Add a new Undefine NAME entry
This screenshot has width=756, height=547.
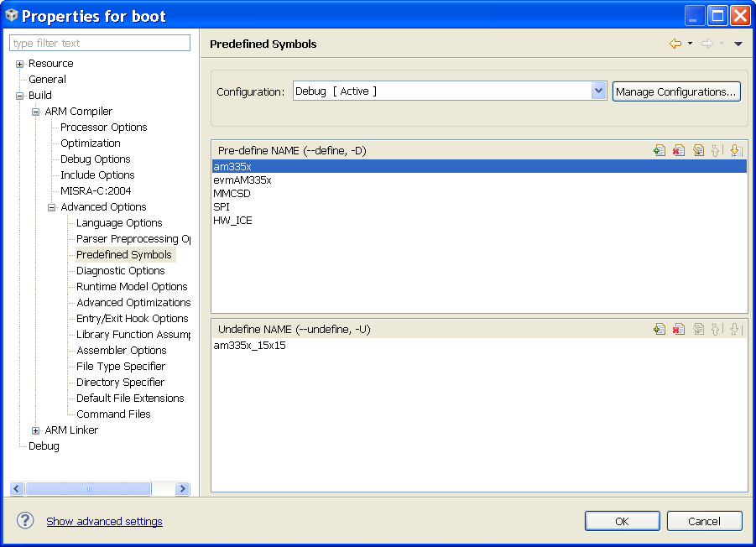click(660, 329)
